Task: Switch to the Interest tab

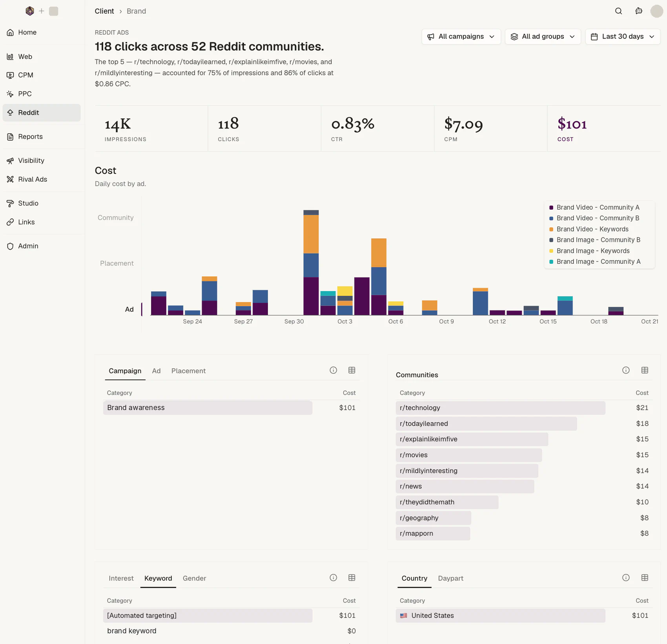Action: (x=121, y=578)
